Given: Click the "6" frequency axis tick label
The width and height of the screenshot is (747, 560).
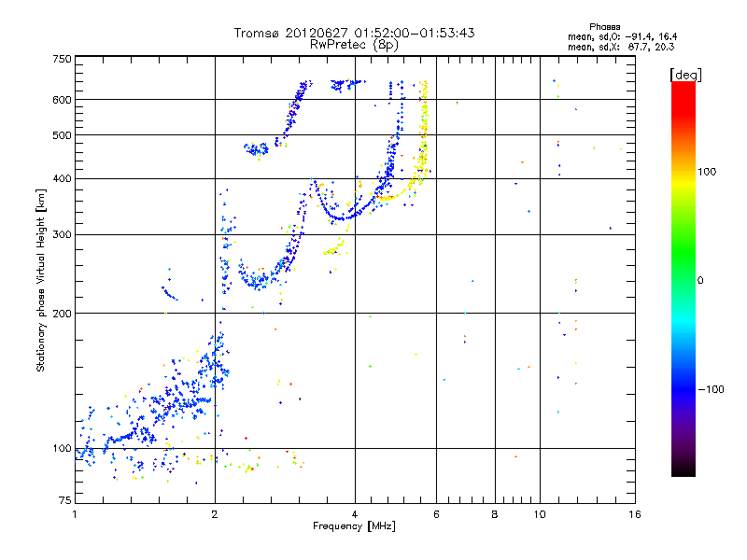Looking at the screenshot, I should (436, 514).
